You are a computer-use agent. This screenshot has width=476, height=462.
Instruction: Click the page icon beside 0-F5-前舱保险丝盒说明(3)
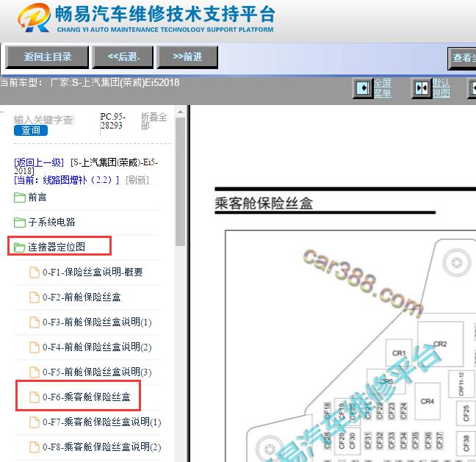tap(34, 372)
